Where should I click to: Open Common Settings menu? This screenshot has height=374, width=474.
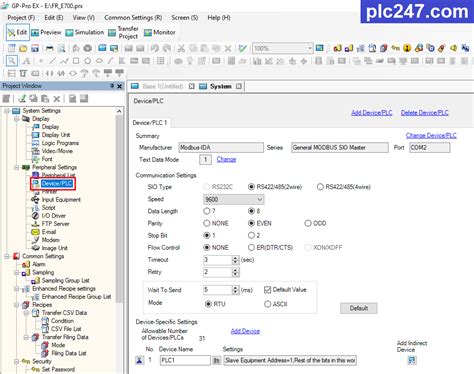point(133,17)
